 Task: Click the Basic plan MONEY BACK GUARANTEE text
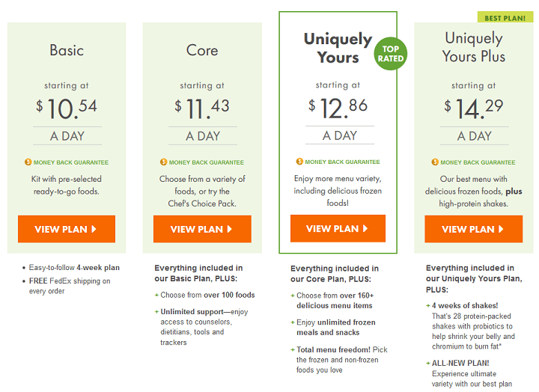(x=71, y=162)
